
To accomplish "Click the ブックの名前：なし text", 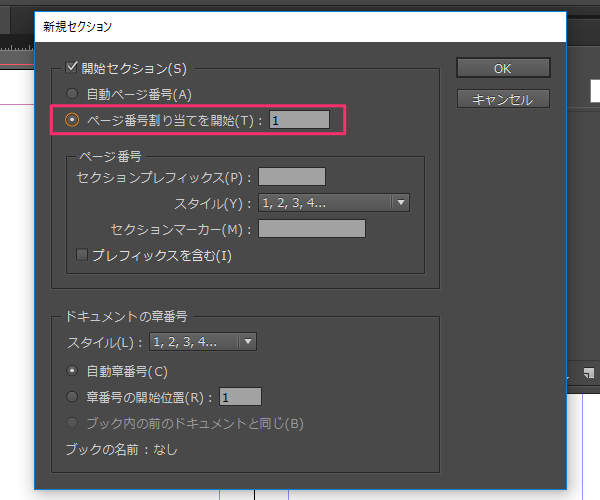I will click(x=121, y=449).
